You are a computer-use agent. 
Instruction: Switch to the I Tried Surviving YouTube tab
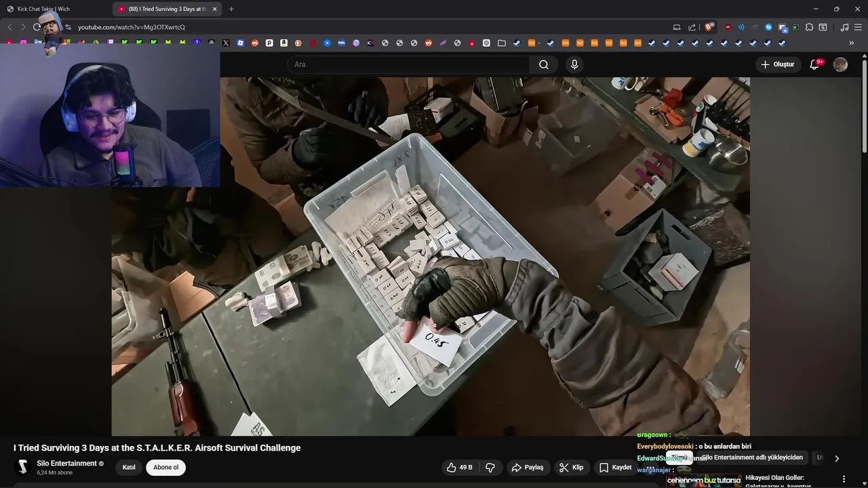coord(167,9)
